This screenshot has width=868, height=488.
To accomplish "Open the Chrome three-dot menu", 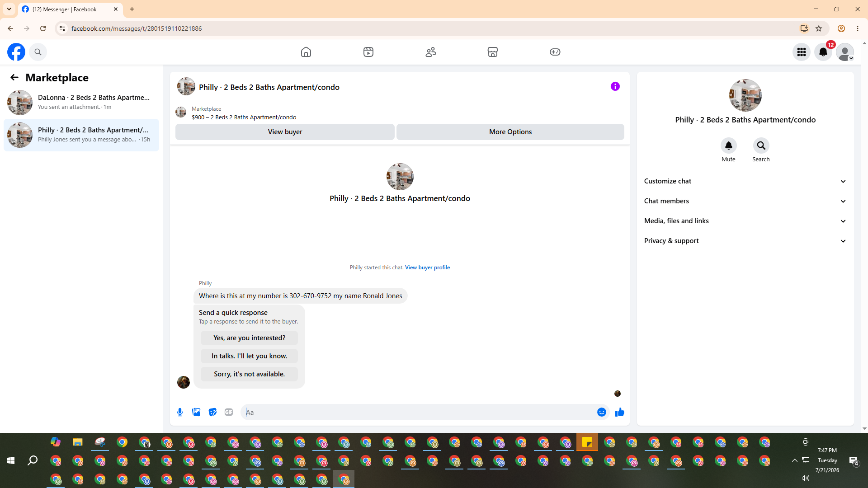I will [x=858, y=28].
